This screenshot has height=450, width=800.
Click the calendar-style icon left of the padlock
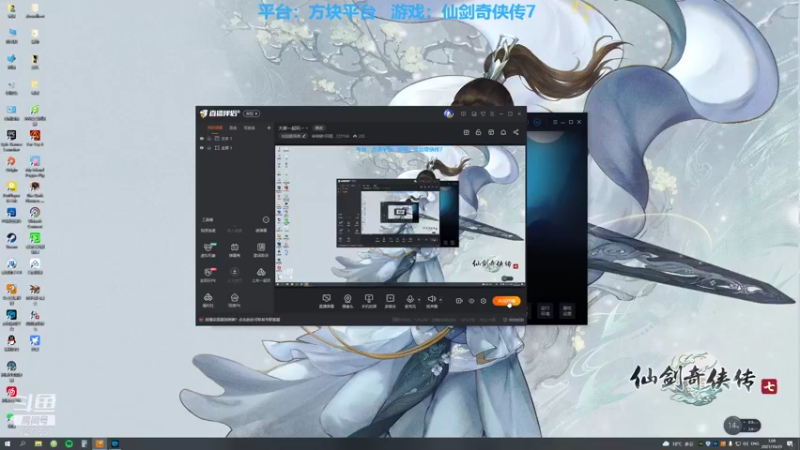click(x=466, y=132)
